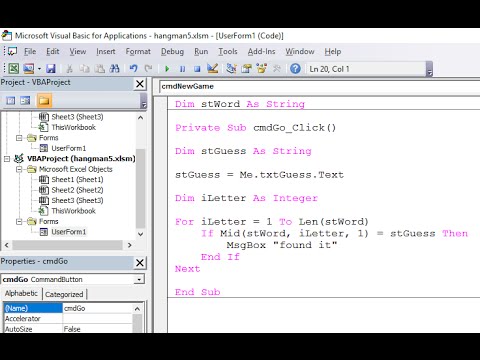Open the Tools menu
The image size is (480, 360).
click(x=228, y=52)
